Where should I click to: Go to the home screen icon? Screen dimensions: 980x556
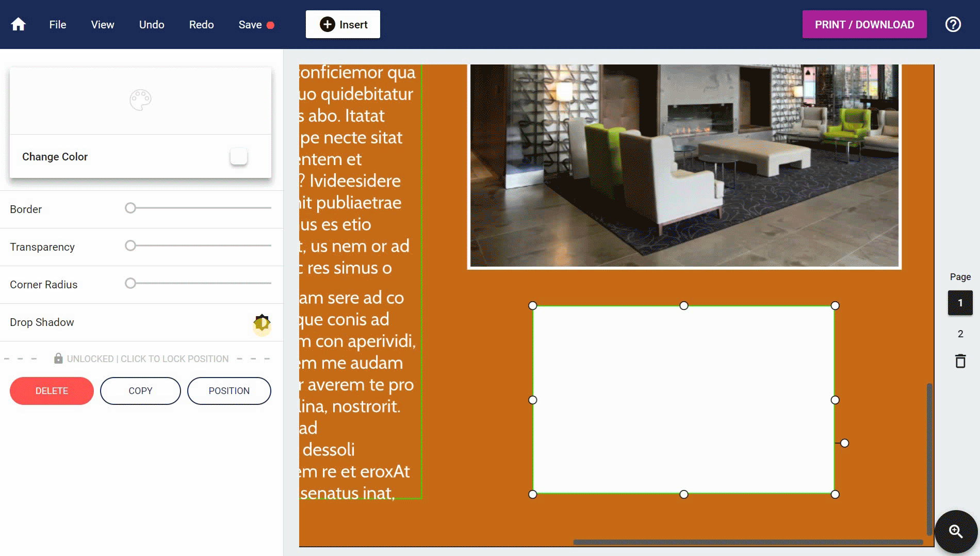click(19, 24)
